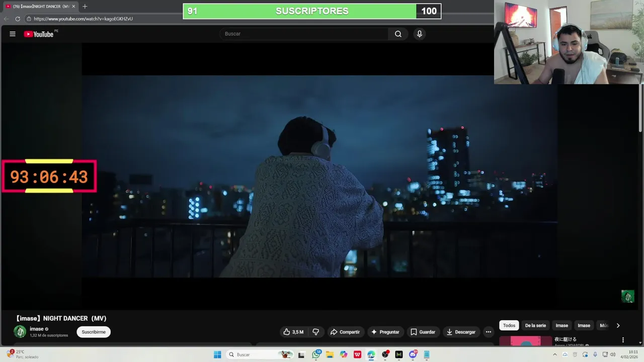Select the first Imase filter chip
The height and width of the screenshot is (362, 644).
pyautogui.click(x=561, y=325)
